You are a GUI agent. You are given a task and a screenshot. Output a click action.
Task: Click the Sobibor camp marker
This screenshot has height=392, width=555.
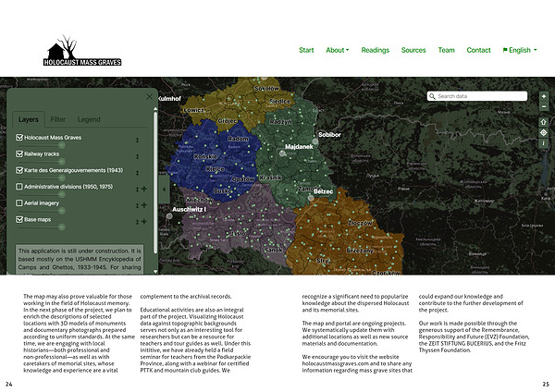315,141
